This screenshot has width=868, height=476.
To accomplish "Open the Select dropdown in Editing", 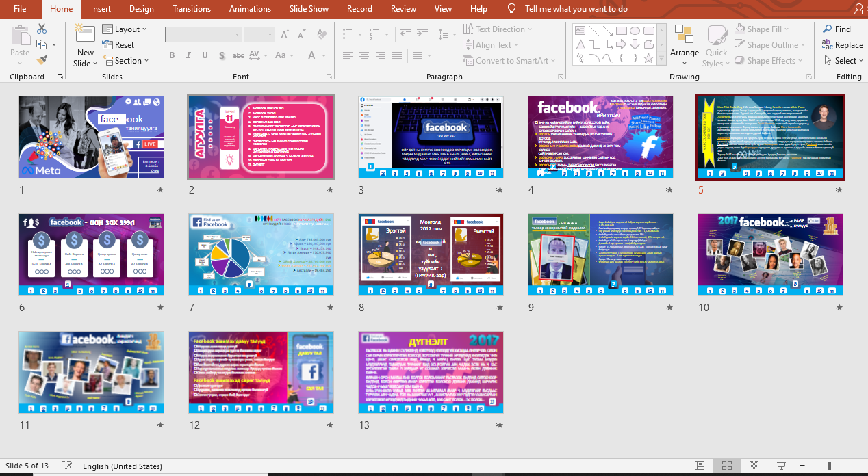I will pos(843,61).
